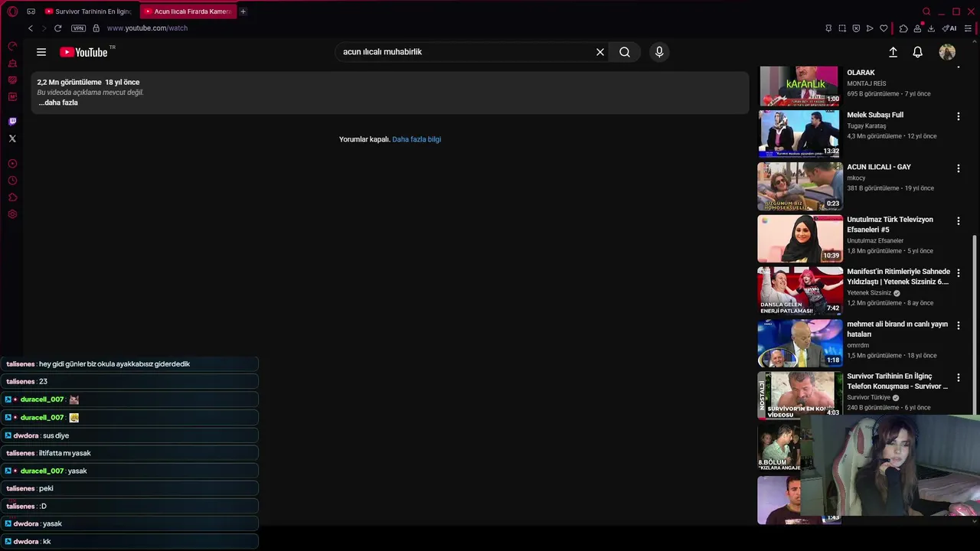This screenshot has height=551, width=980.
Task: Reload the current page
Action: click(x=57, y=28)
